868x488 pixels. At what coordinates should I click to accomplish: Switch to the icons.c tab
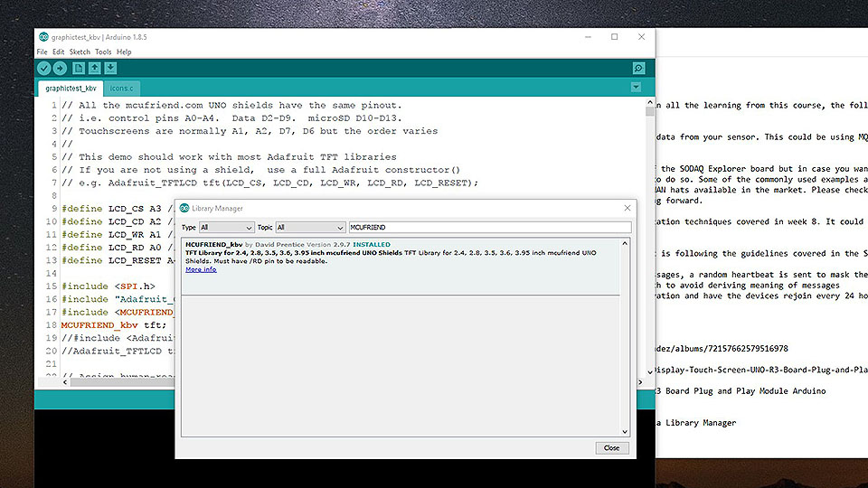point(121,88)
